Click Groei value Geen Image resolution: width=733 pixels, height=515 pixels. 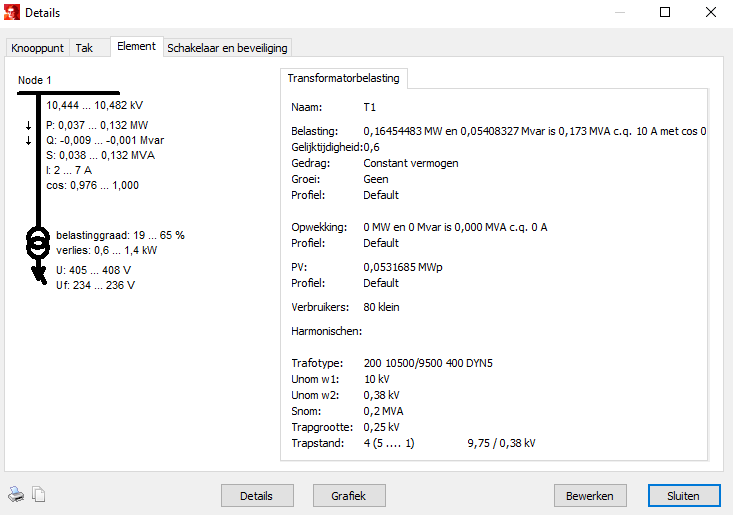pyautogui.click(x=376, y=179)
